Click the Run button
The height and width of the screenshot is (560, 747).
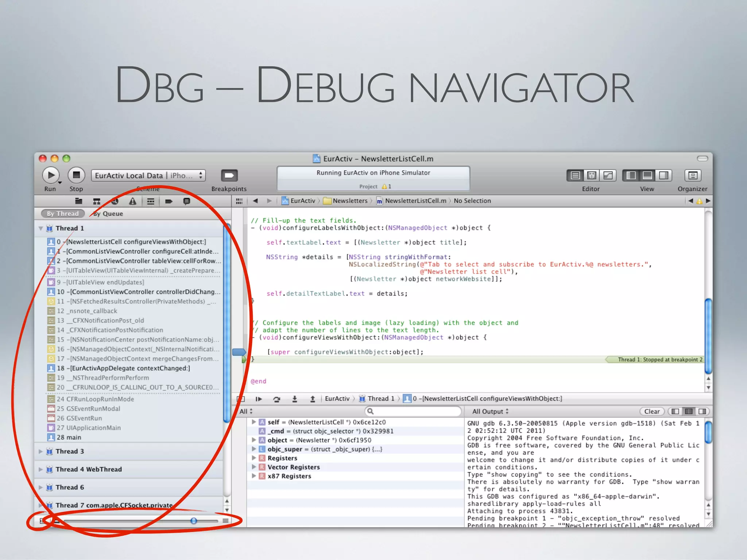pos(51,175)
